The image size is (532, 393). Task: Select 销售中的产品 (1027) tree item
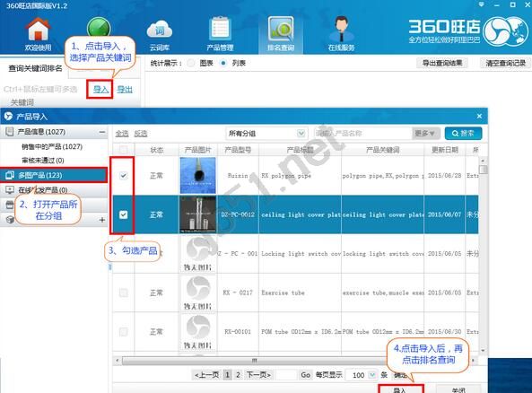pyautogui.click(x=52, y=146)
